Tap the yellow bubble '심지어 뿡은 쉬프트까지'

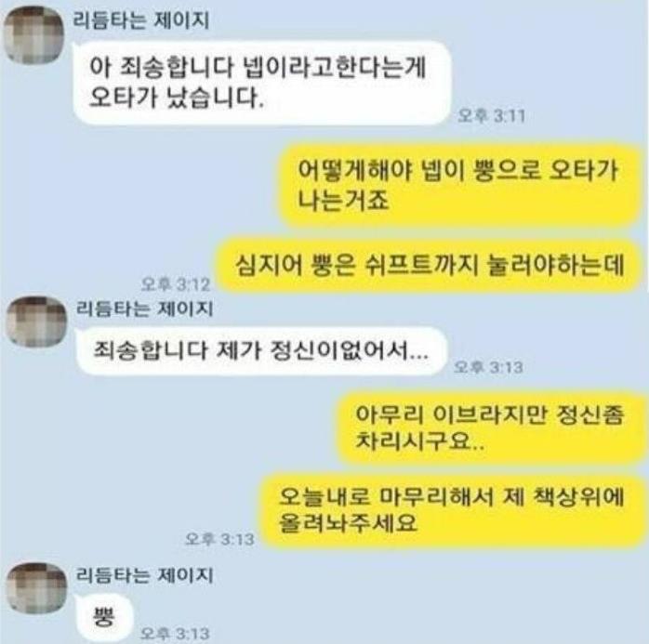click(430, 265)
